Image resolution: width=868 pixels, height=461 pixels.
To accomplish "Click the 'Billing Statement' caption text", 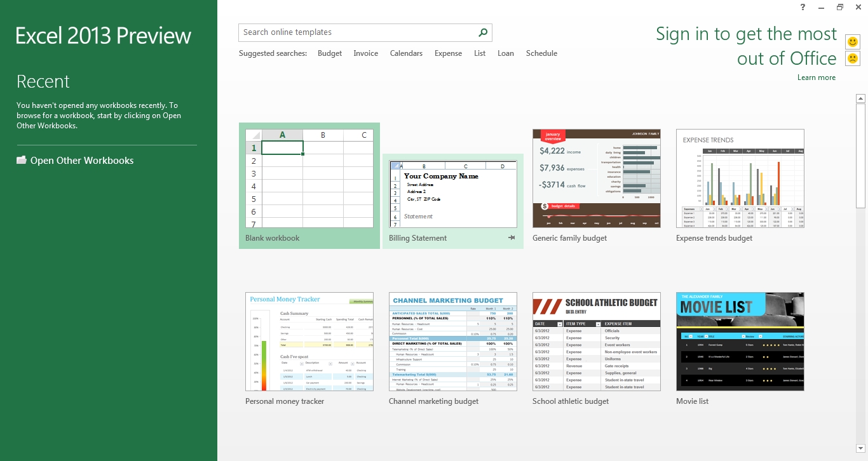I will tap(418, 238).
